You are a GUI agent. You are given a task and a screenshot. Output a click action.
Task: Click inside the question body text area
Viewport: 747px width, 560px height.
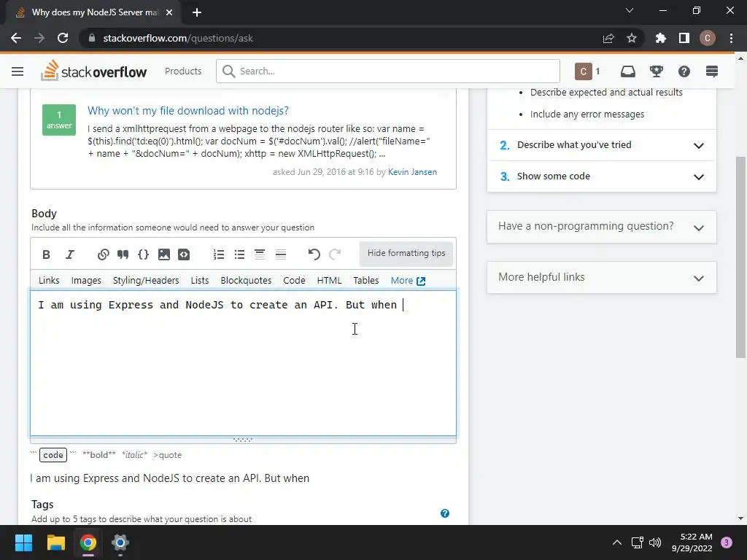coord(243,363)
